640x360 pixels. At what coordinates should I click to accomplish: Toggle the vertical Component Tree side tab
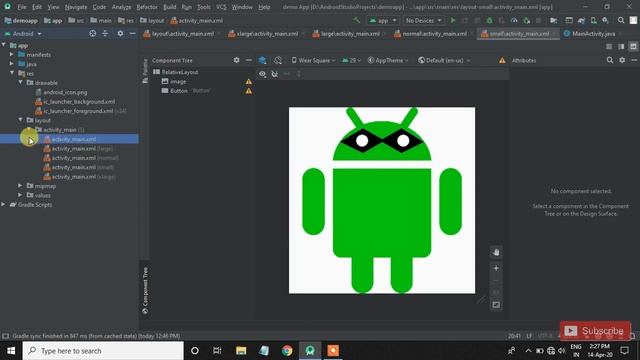pyautogui.click(x=145, y=291)
